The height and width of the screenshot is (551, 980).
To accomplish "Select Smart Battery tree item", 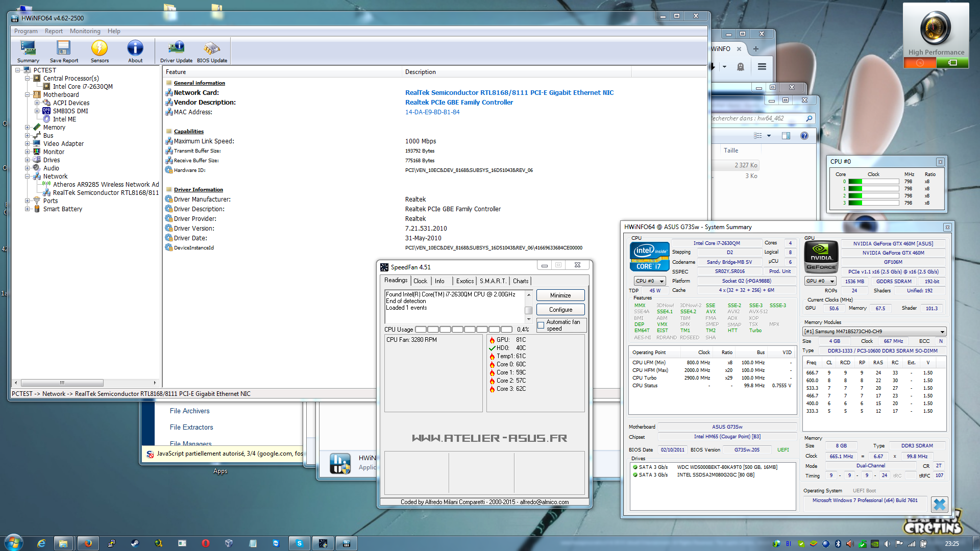I will pos(62,209).
